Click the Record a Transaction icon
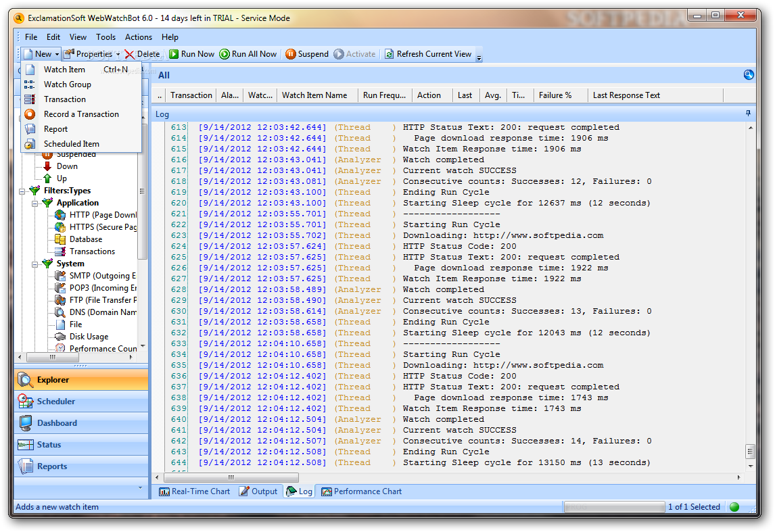 30,114
